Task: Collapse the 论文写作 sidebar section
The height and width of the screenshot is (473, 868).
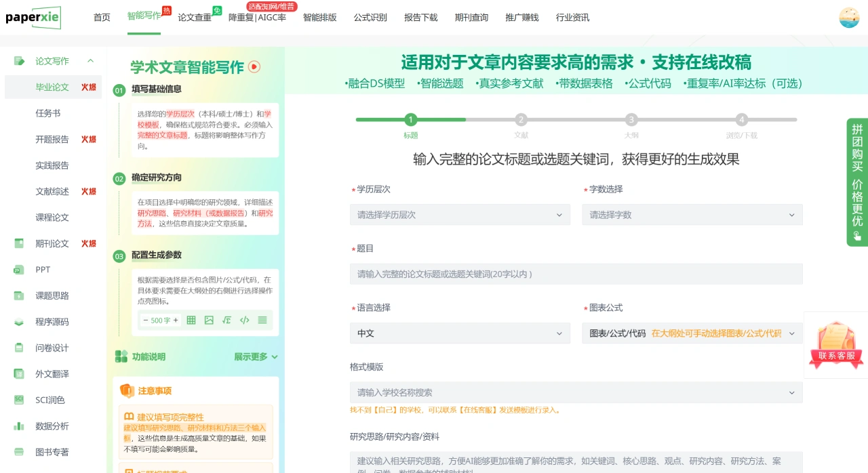Action: coord(91,60)
